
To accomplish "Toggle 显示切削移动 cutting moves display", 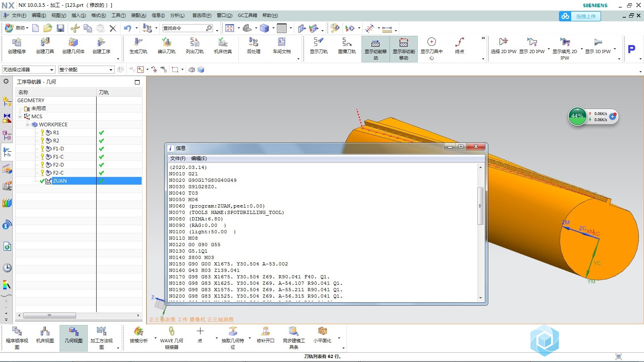I will [x=376, y=49].
